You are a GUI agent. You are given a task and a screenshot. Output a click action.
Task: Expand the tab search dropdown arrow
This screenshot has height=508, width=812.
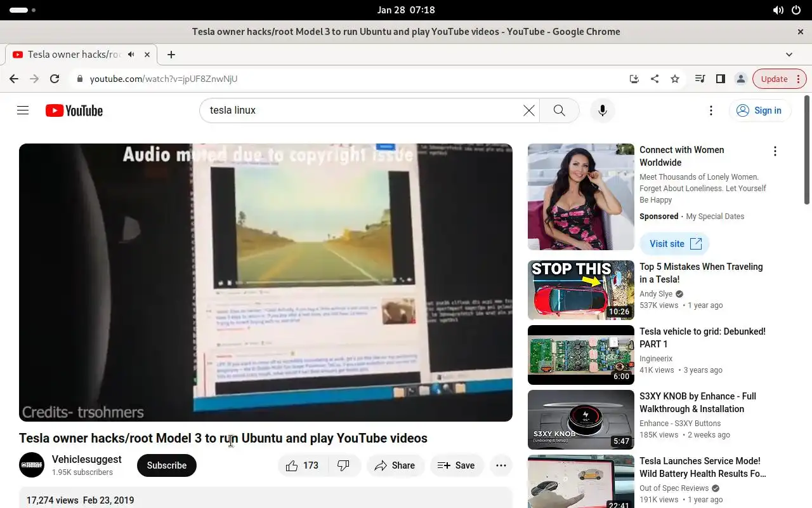coord(789,55)
